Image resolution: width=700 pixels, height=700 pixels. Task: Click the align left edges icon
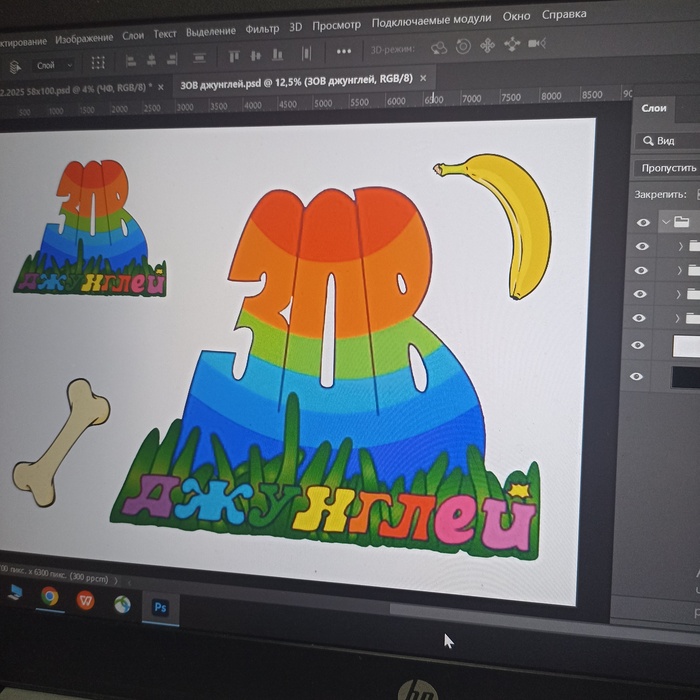pos(131,60)
